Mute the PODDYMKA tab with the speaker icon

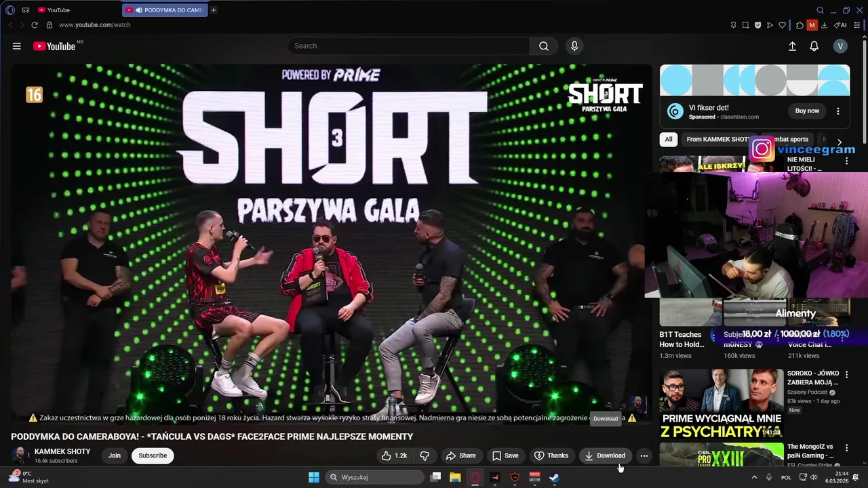point(139,10)
